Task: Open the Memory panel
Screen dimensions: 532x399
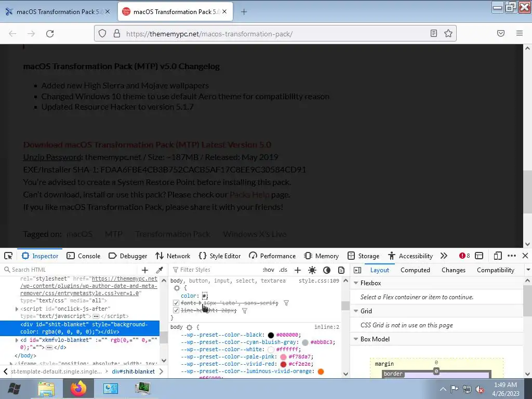Action: [x=322, y=256]
